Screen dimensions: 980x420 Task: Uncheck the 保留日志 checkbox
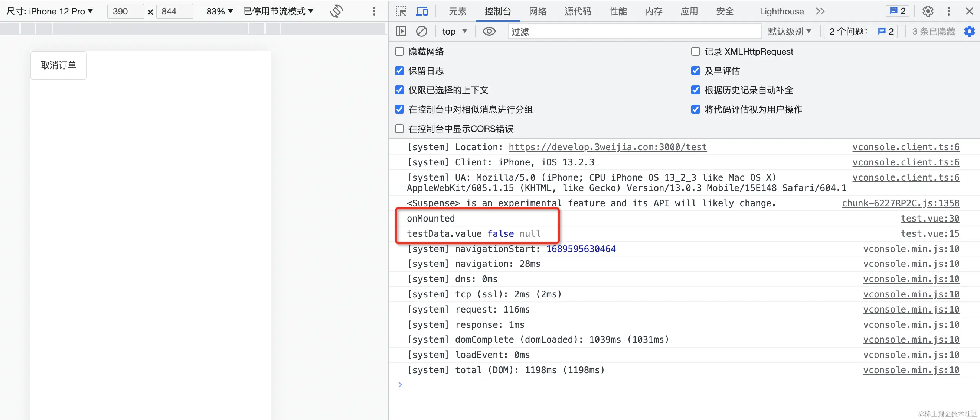[x=399, y=71]
